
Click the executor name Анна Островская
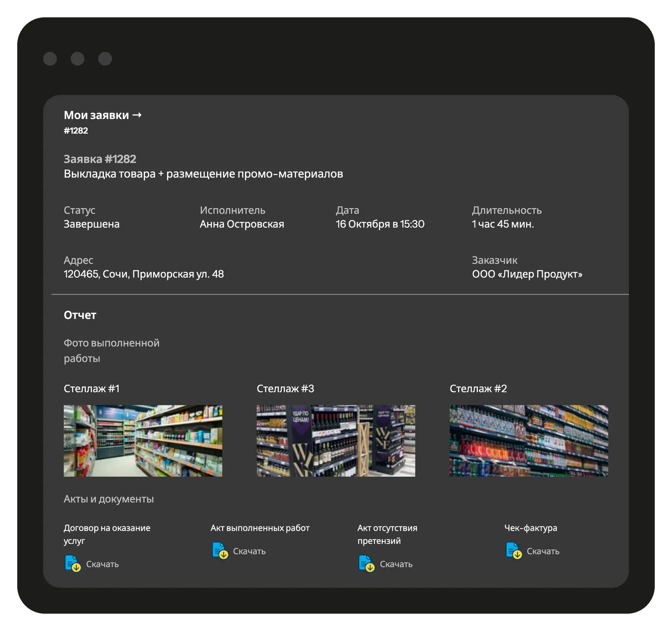tap(242, 224)
